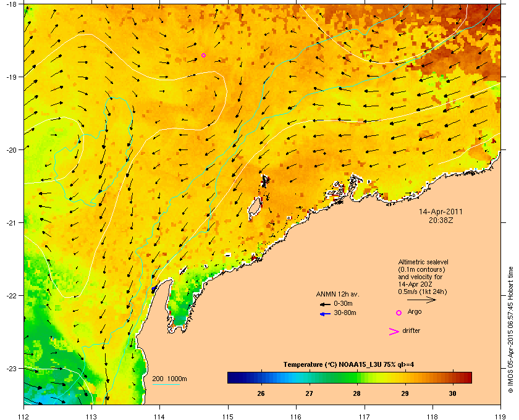This screenshot has width=519, height=420.
Task: Click the longitude axis label 113
Action: coord(91,416)
